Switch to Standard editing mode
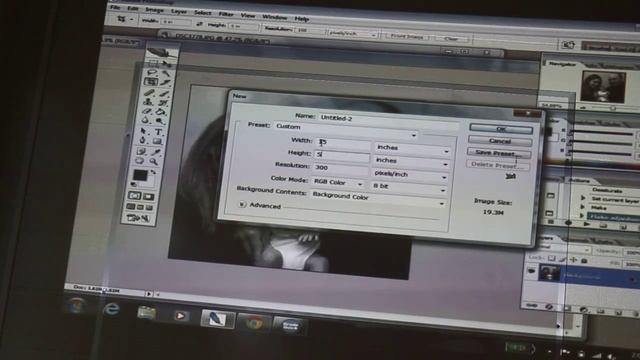The image size is (640, 360). 134,196
